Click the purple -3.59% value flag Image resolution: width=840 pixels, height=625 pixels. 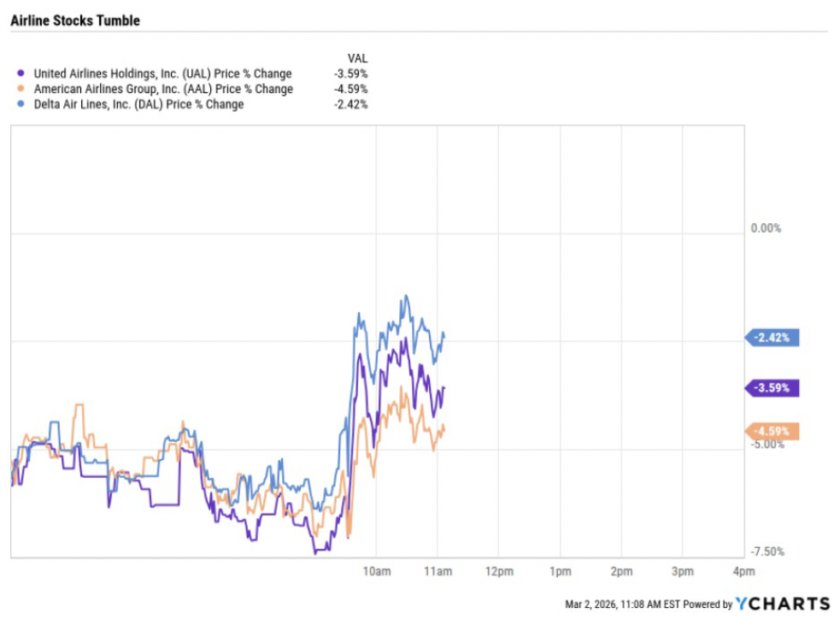point(775,388)
